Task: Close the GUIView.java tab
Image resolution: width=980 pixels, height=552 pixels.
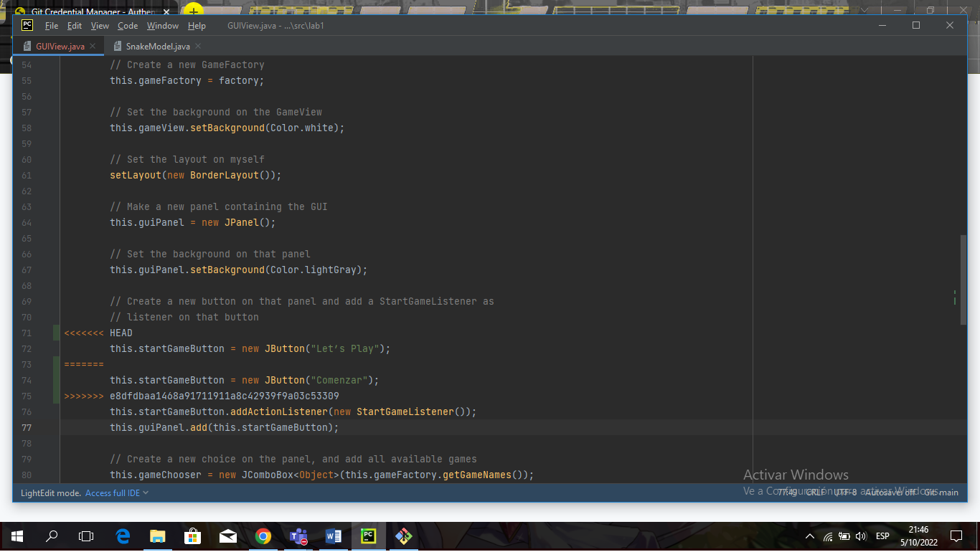Action: 92,44
